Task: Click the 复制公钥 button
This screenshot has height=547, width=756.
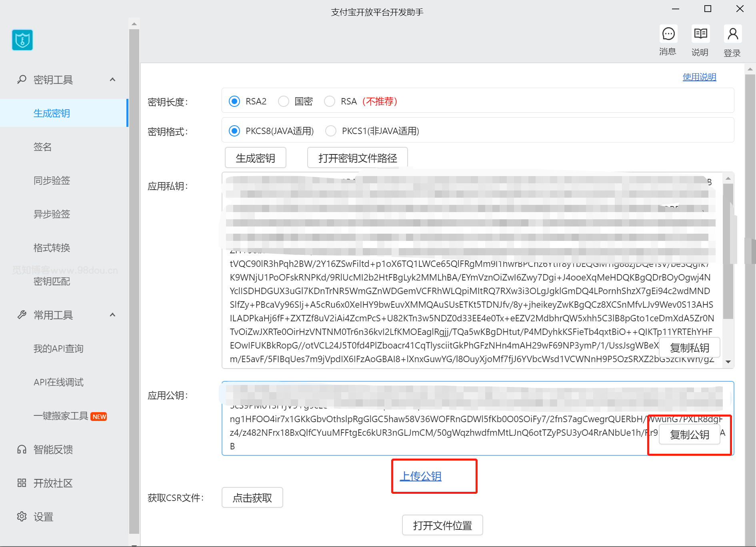Action: (x=690, y=434)
